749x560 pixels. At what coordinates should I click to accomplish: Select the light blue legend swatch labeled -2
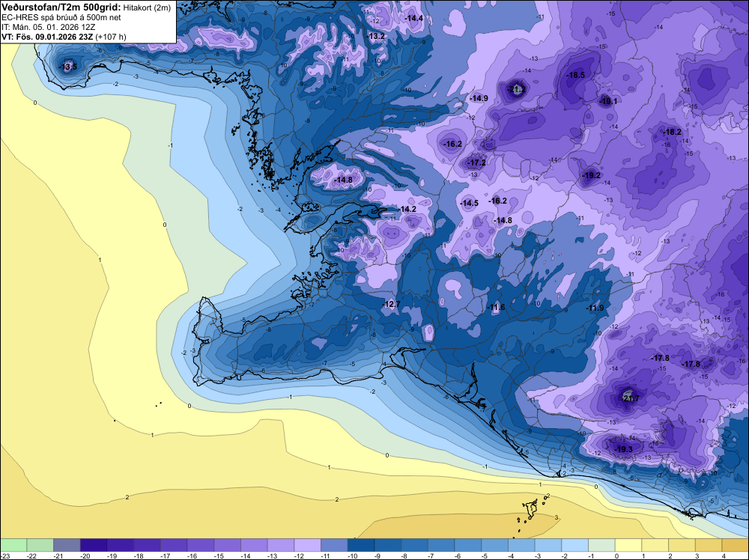point(575,545)
